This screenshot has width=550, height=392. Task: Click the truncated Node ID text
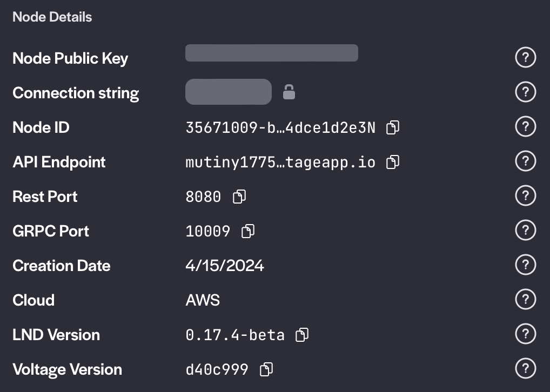(280, 127)
